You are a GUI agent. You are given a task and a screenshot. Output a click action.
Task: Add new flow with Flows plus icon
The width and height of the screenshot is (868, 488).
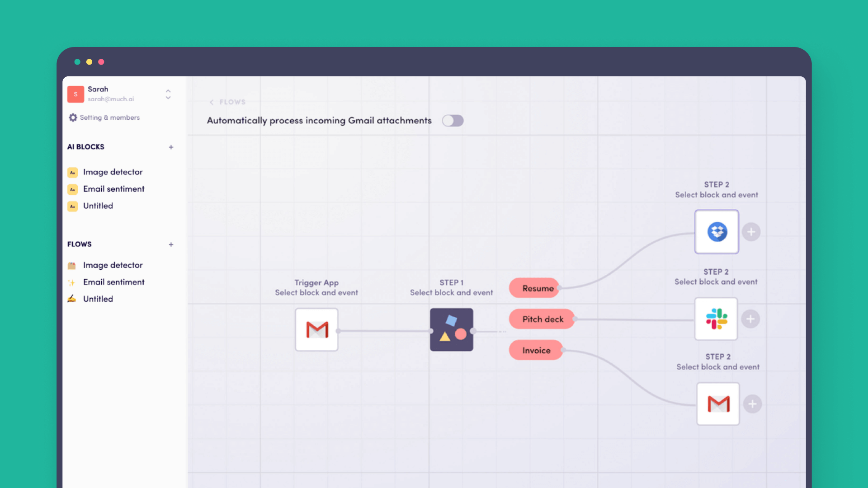click(170, 244)
